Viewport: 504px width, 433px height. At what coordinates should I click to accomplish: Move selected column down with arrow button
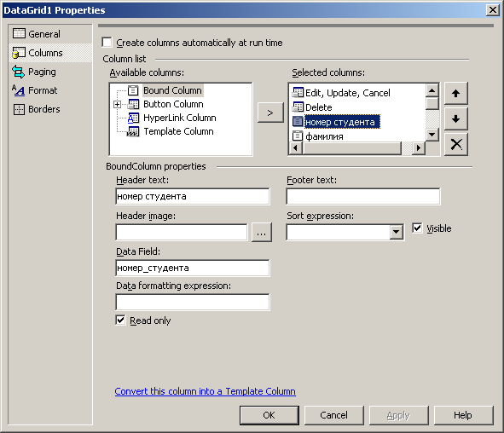coord(455,118)
